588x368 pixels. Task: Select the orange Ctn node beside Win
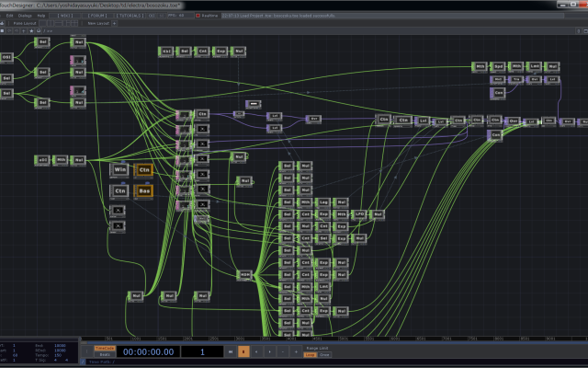pyautogui.click(x=143, y=169)
